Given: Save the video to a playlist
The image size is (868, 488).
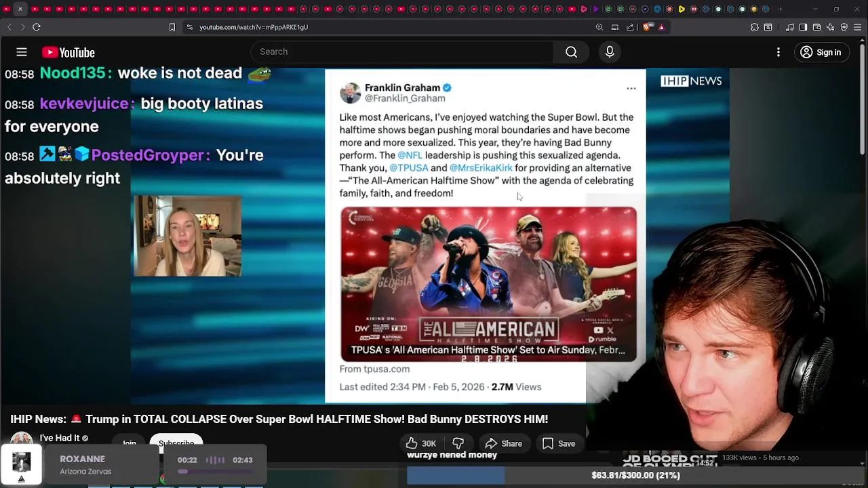Looking at the screenshot, I should point(559,443).
